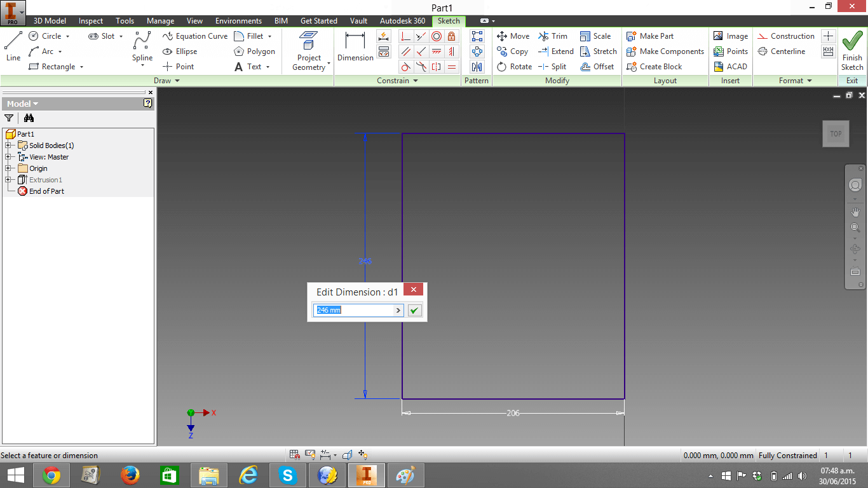Screen dimensions: 868x488
Task: Apply the Parallel constraint
Action: click(406, 51)
